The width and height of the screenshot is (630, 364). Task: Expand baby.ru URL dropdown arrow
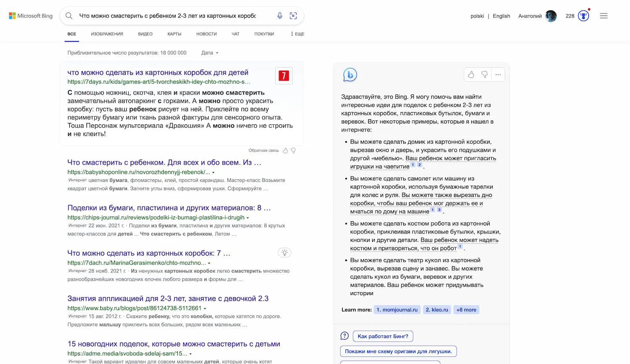205,309
